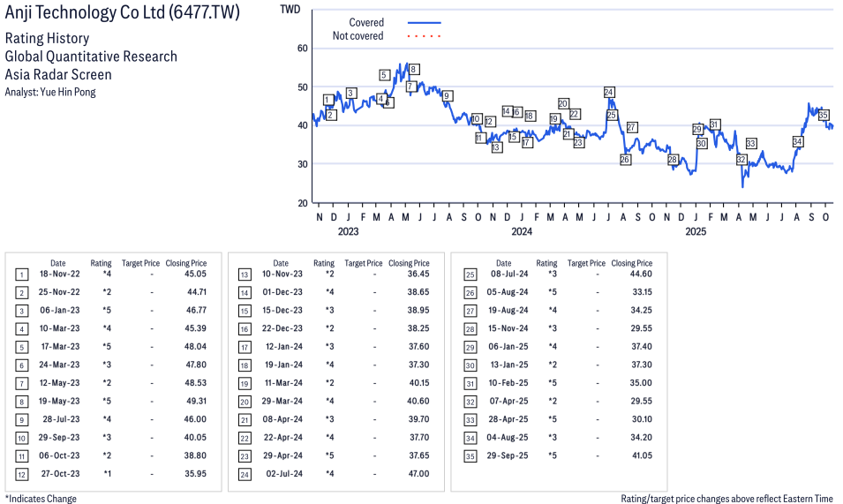Screen dimensions: 843x504
Task: Click the analyst name Yue Hin Pong
Action: coord(68,92)
